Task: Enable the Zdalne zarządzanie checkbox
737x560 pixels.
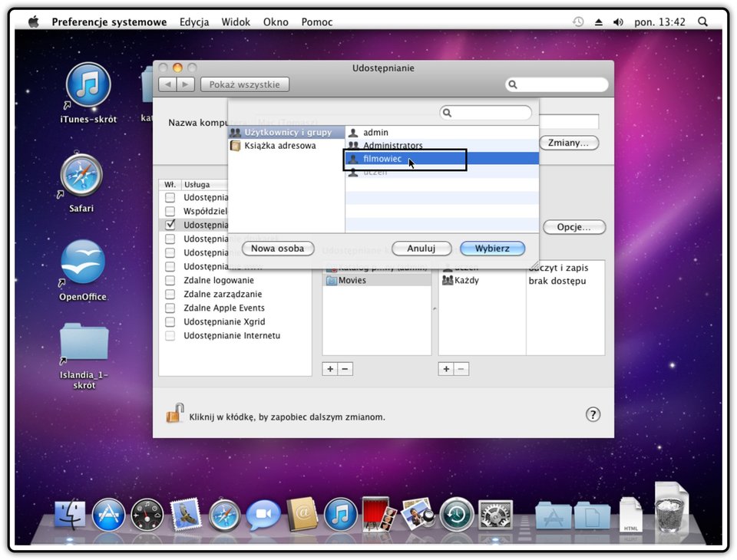Action: (170, 294)
